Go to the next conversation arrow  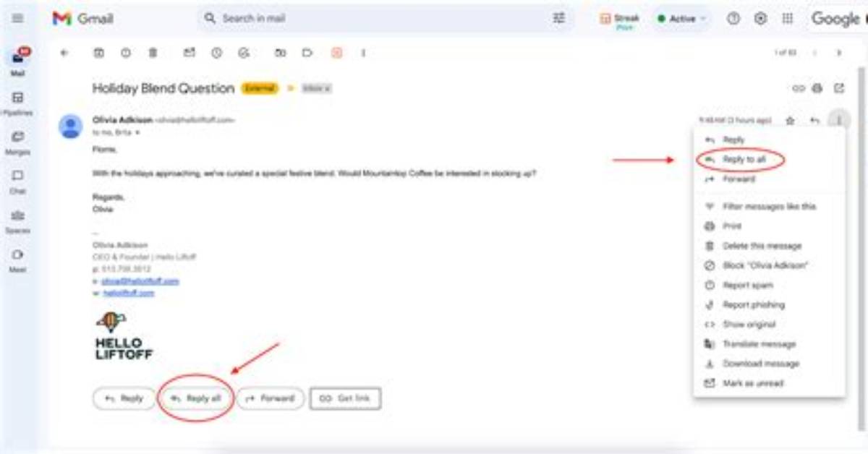[839, 53]
